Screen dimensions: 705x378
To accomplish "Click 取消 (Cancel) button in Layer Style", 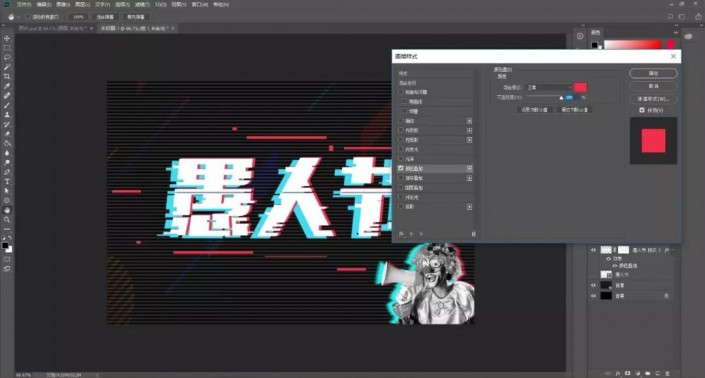I will pos(653,86).
